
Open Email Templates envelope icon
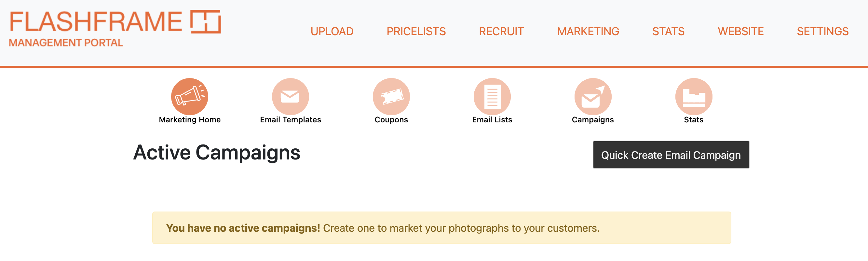click(290, 96)
